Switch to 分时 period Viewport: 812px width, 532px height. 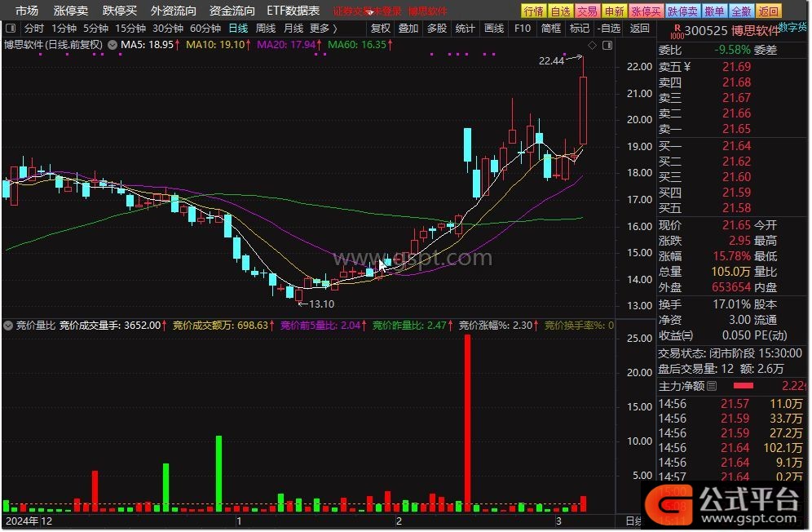[x=34, y=28]
